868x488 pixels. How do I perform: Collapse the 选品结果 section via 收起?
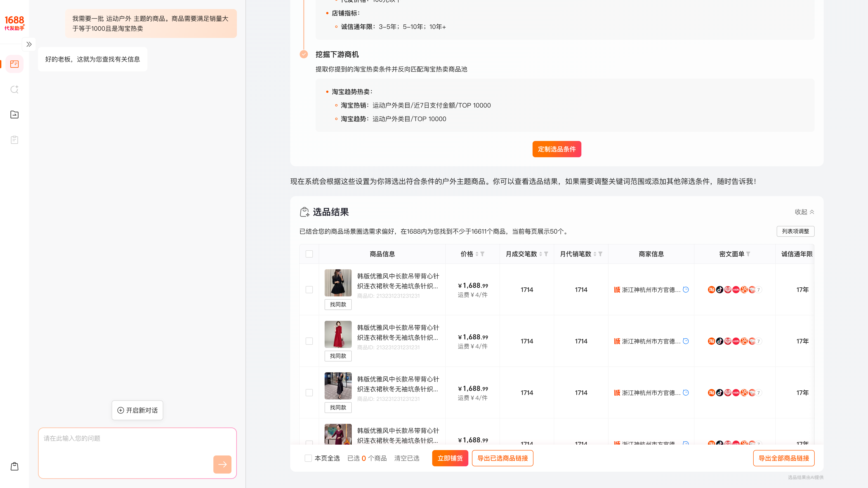tap(804, 212)
